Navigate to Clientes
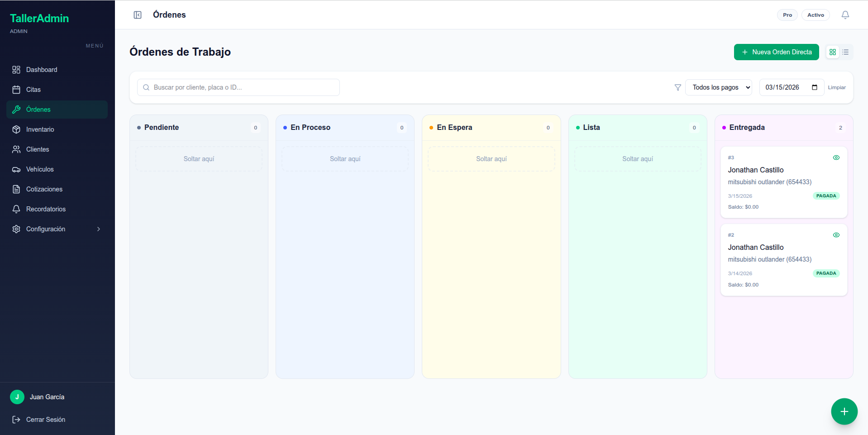 tap(57, 149)
